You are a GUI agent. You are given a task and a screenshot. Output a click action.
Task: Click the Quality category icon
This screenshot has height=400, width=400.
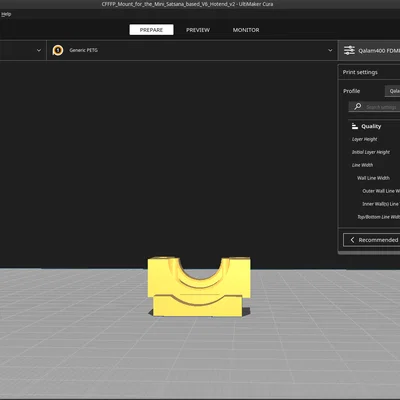point(355,126)
